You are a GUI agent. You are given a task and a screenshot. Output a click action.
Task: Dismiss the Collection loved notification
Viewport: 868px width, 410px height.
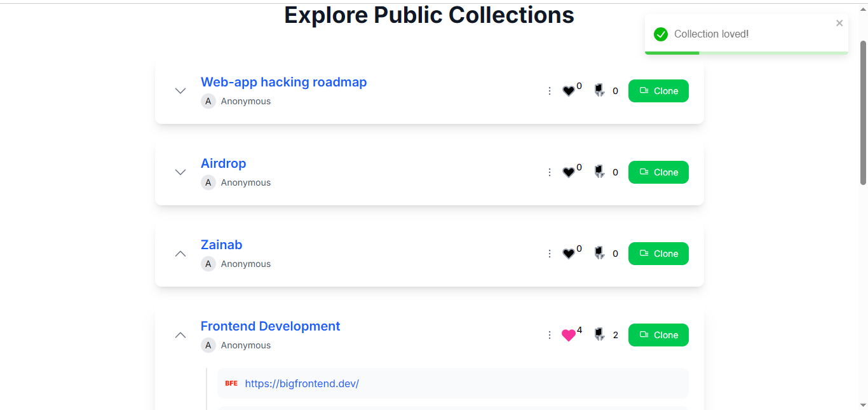pos(839,24)
